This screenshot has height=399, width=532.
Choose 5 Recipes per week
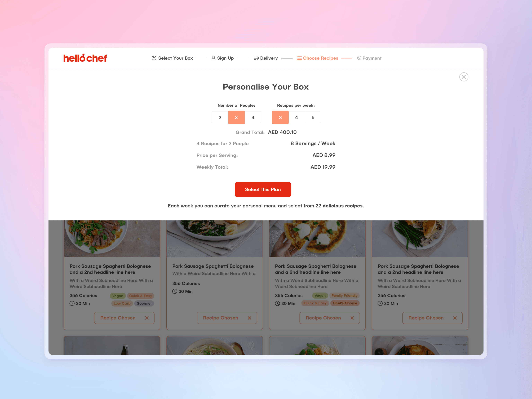[313, 117]
